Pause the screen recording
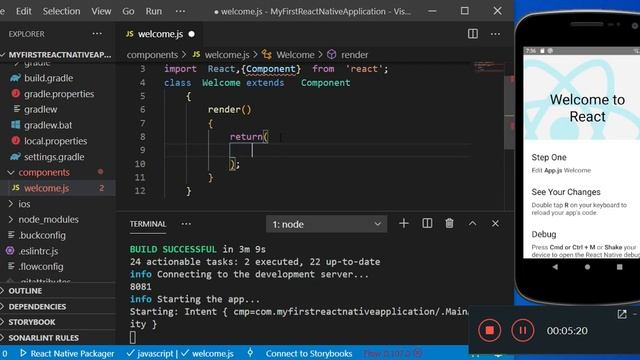The image size is (640, 360). tap(522, 330)
